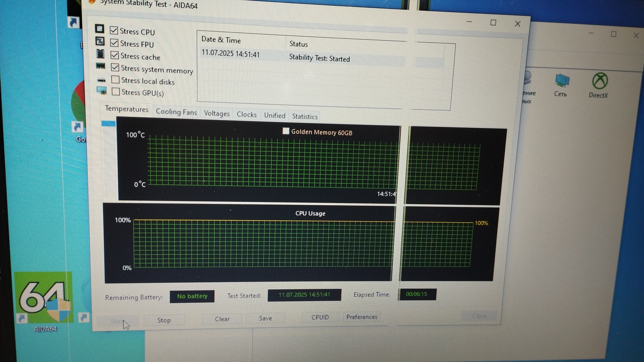Image resolution: width=644 pixels, height=362 pixels.
Task: Toggle Golden Memory 60GB graph checkbox
Action: 286,131
